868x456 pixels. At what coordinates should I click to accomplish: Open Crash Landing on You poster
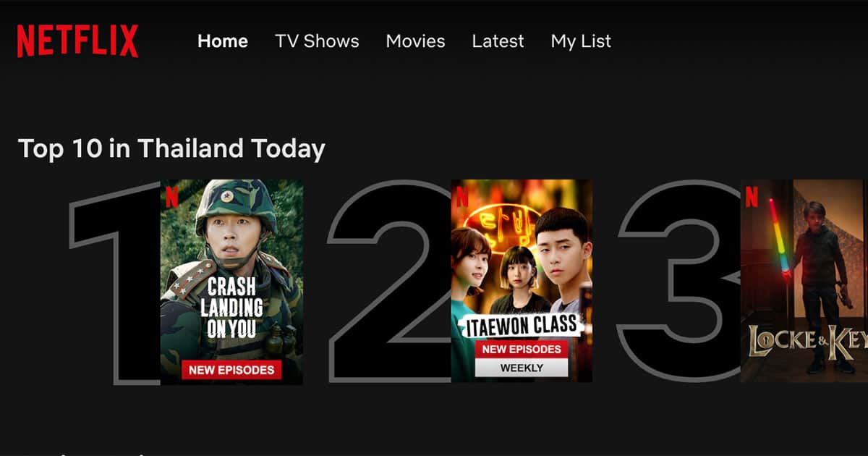click(x=231, y=282)
